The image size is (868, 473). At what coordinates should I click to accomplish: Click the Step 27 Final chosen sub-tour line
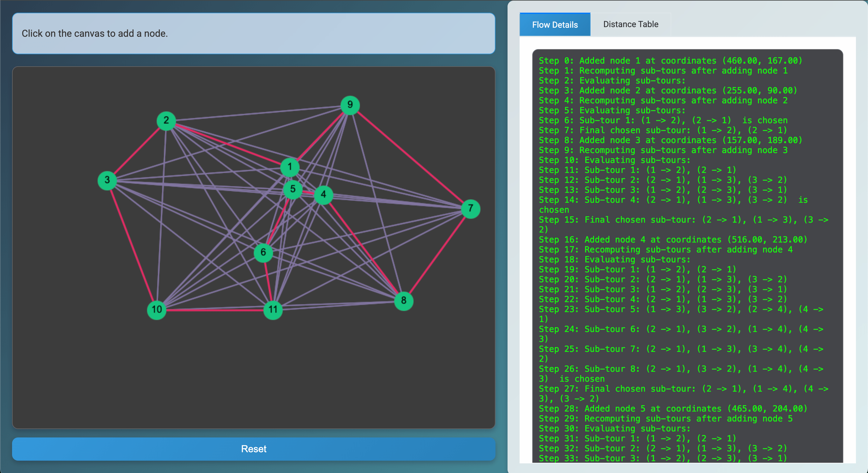click(683, 389)
